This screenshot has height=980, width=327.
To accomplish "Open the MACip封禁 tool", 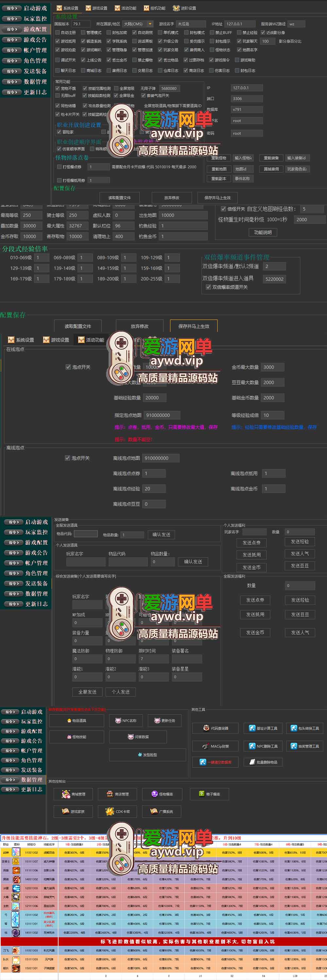I will [215, 746].
